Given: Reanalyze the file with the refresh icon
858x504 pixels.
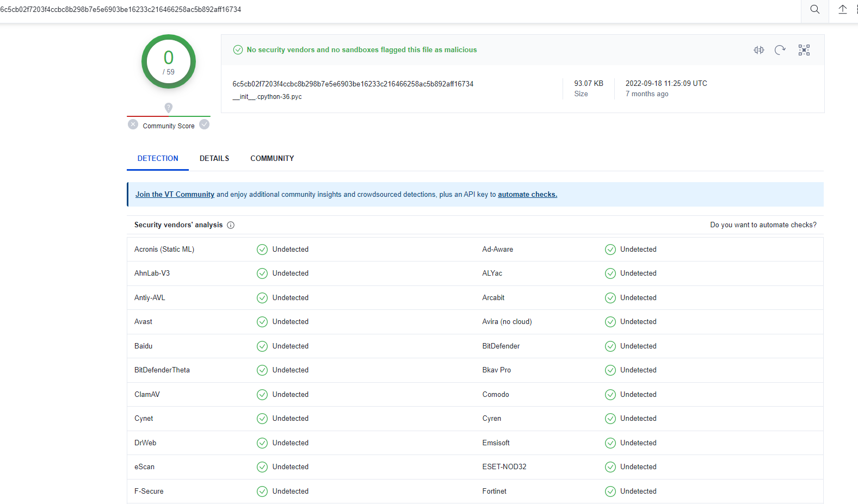Looking at the screenshot, I should pos(780,50).
